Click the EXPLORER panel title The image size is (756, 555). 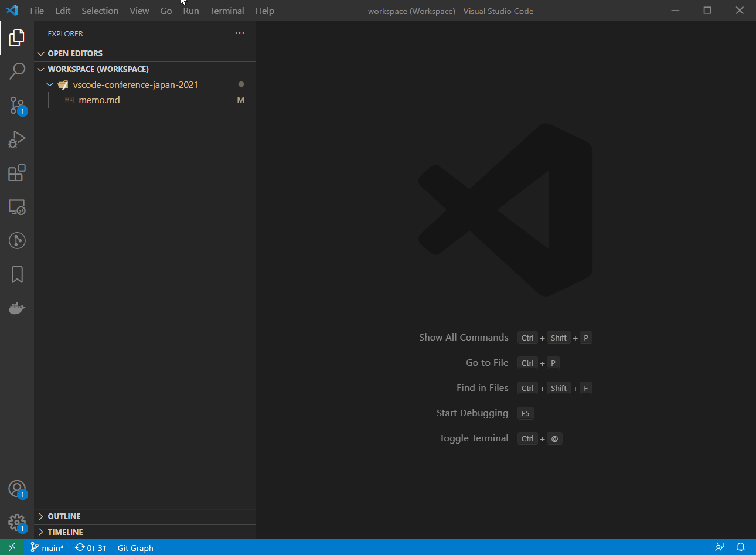[x=66, y=33]
